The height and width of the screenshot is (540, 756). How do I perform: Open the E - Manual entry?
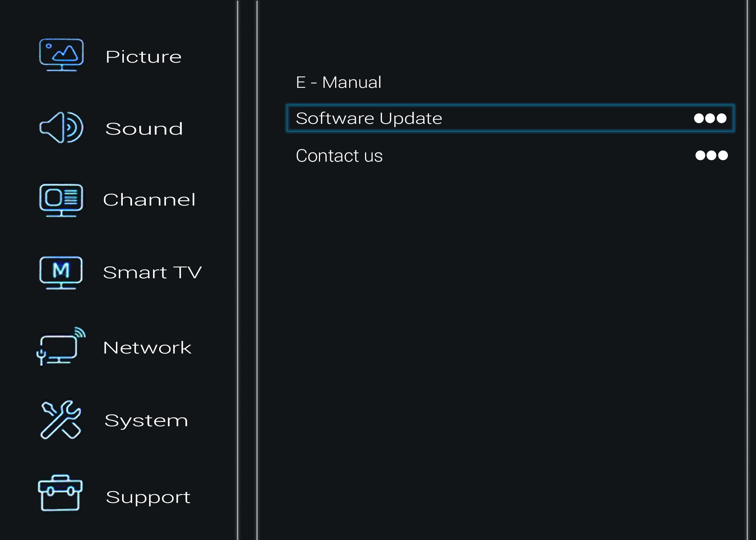[x=338, y=82]
